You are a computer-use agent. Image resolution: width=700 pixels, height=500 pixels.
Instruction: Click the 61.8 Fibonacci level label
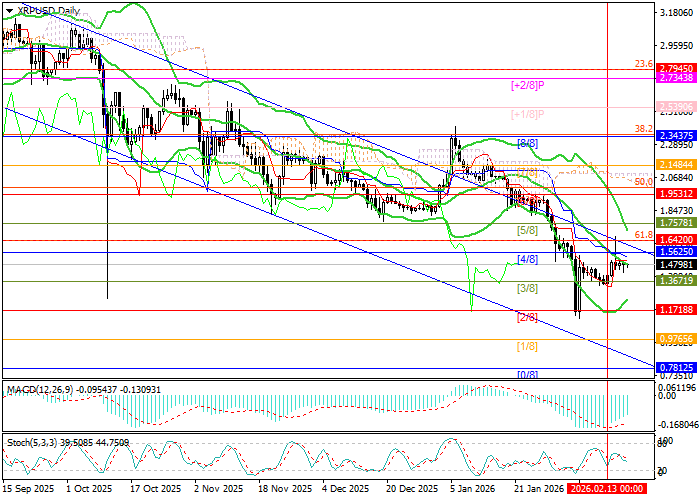pyautogui.click(x=644, y=233)
